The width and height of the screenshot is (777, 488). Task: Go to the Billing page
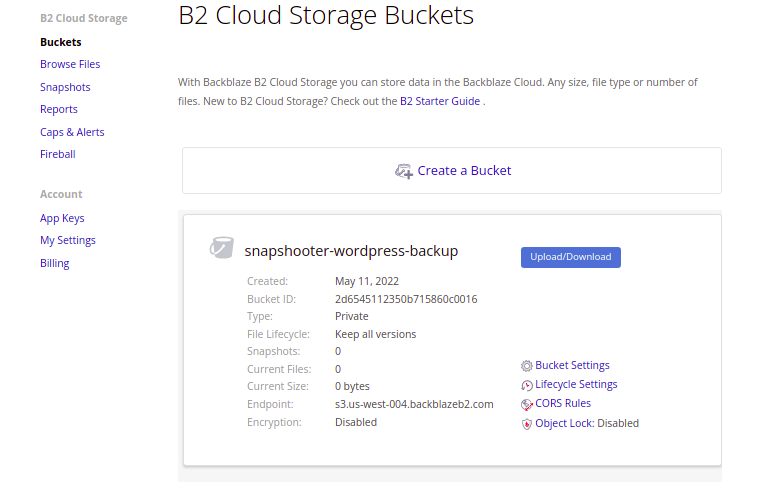(x=55, y=263)
